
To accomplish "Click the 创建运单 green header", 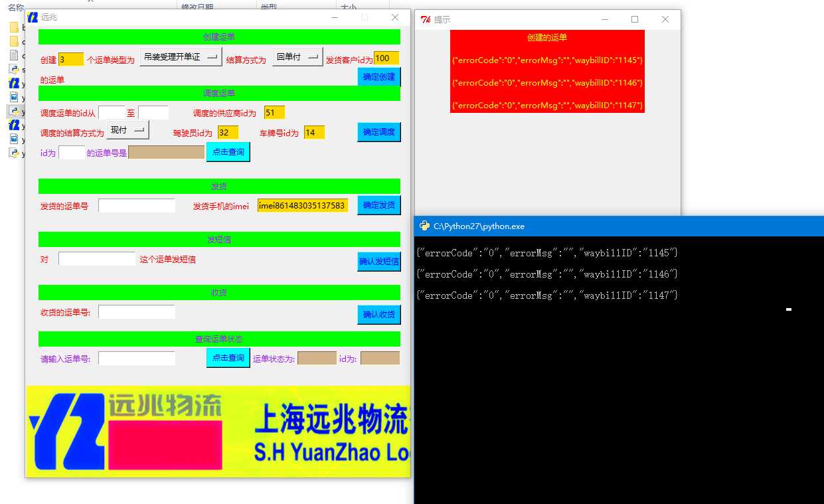I will [219, 37].
